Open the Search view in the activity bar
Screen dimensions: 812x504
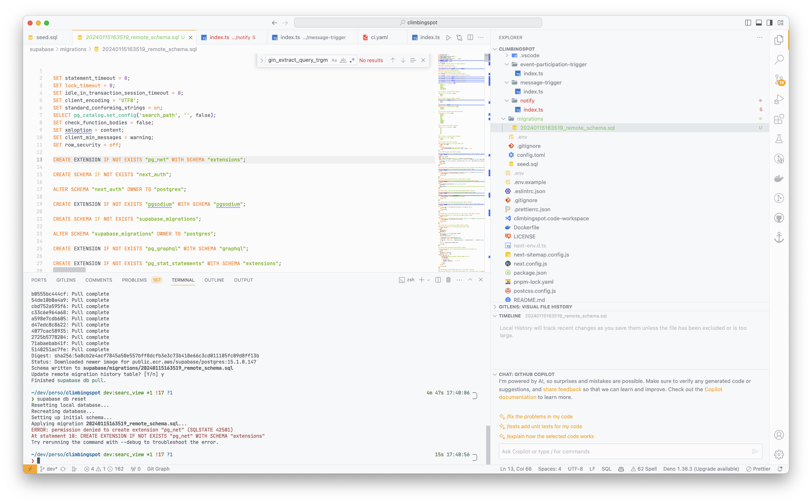point(779,59)
